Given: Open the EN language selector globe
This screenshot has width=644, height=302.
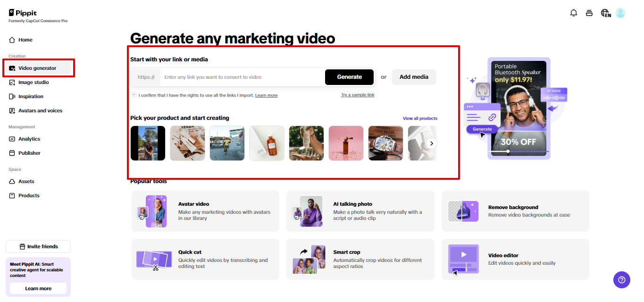Looking at the screenshot, I should pos(605,13).
